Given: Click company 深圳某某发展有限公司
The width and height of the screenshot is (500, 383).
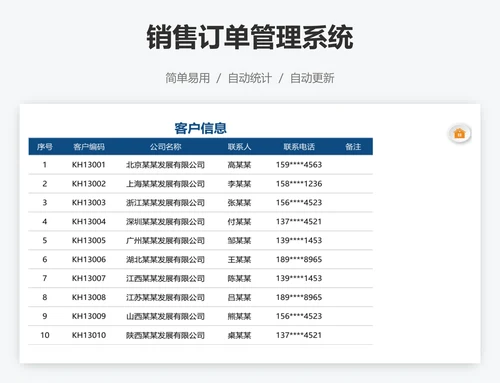Looking at the screenshot, I should [x=165, y=222].
